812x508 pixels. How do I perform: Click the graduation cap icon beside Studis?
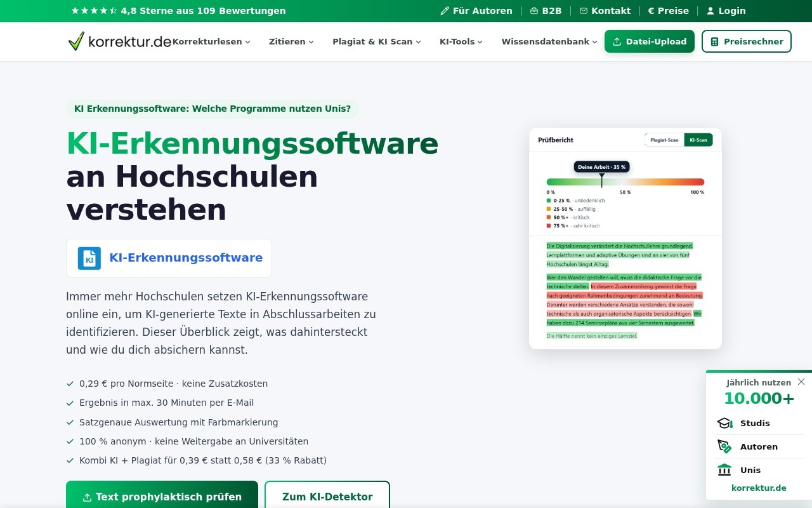724,423
